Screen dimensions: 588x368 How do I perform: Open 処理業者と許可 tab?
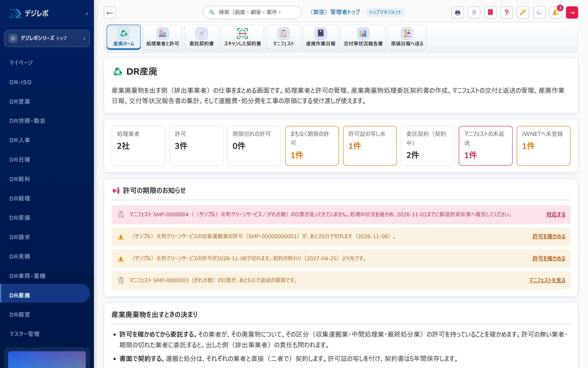pyautogui.click(x=163, y=37)
